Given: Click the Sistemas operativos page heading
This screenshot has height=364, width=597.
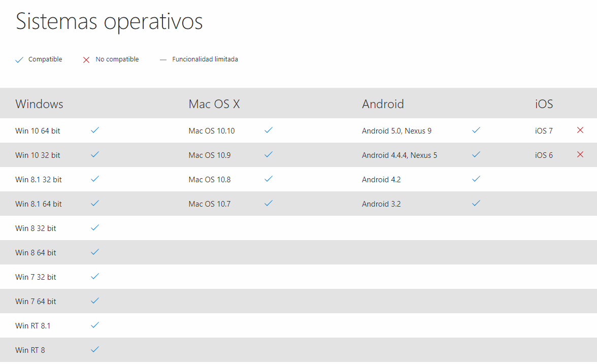Looking at the screenshot, I should 109,21.
